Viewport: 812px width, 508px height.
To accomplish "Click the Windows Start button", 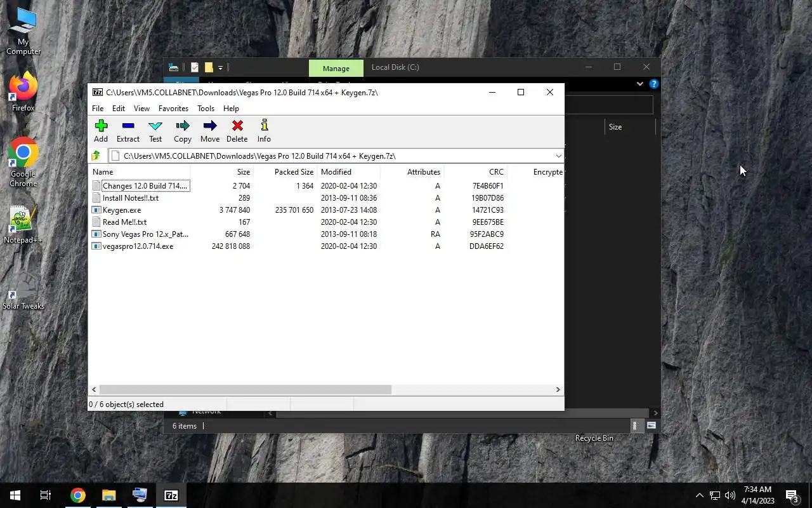I will coord(15,495).
